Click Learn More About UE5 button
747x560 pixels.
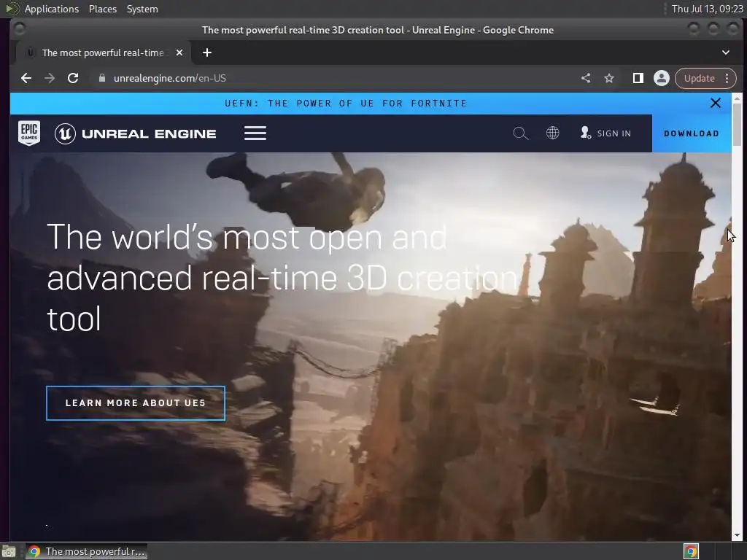(x=136, y=402)
